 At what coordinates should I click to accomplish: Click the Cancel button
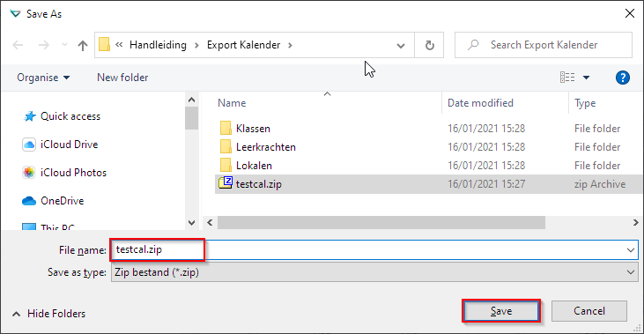coord(589,311)
